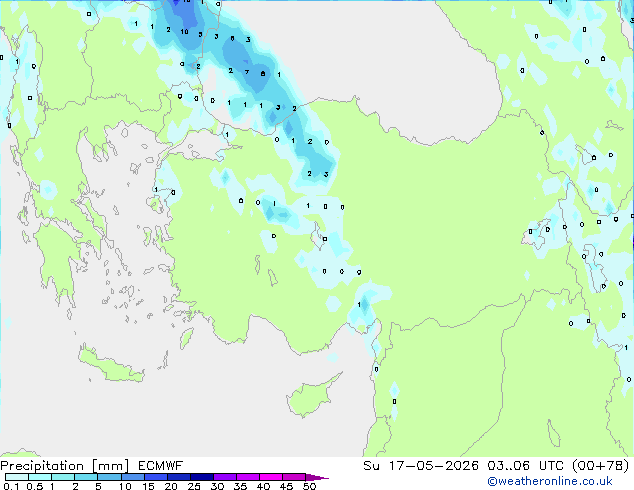Viewport: 634px width, 490px height.
Task: Click the '0.1' legend scale label
Action: tap(11, 486)
